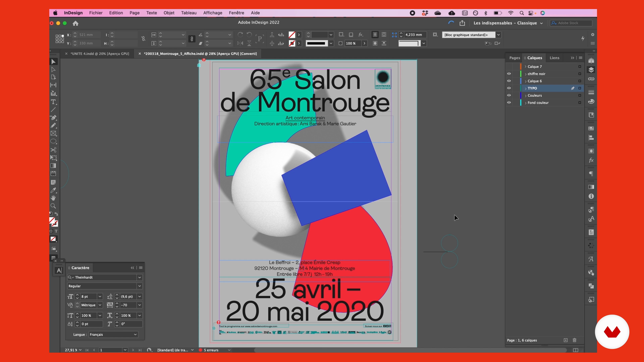Open the Langue Français dropdown
The image size is (644, 362).
(x=113, y=335)
